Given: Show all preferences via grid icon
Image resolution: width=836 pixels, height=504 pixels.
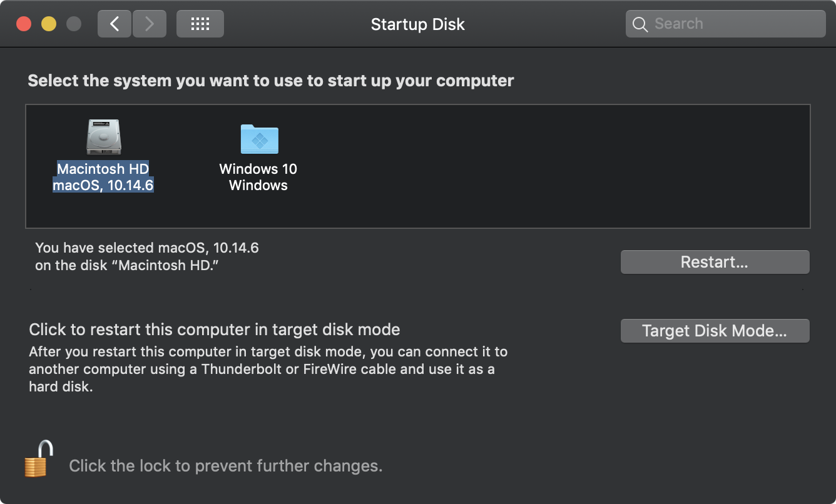Looking at the screenshot, I should click(x=200, y=24).
